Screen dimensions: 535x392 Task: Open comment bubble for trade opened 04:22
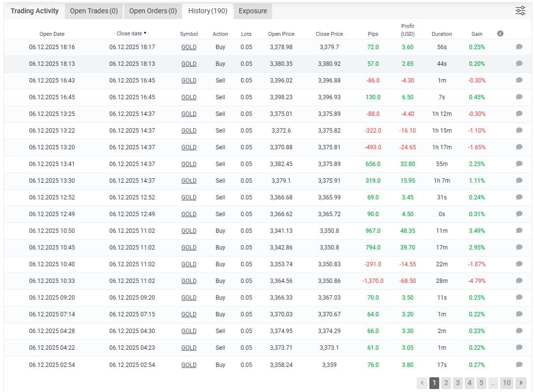pyautogui.click(x=519, y=348)
